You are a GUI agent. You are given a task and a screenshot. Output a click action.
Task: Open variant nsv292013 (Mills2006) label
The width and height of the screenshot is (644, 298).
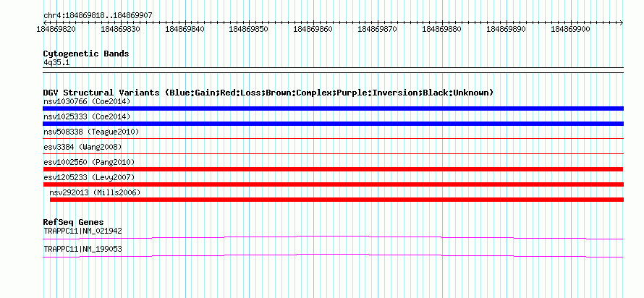click(95, 192)
